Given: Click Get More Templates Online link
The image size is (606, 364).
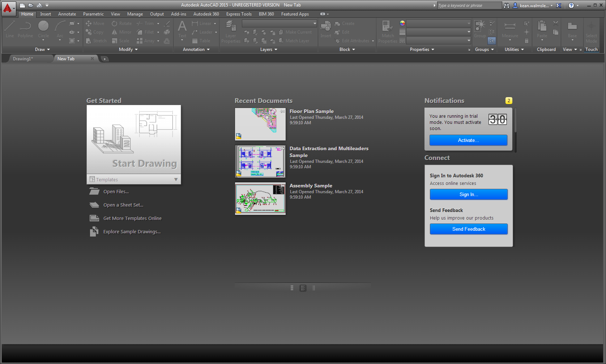Looking at the screenshot, I should (x=132, y=218).
